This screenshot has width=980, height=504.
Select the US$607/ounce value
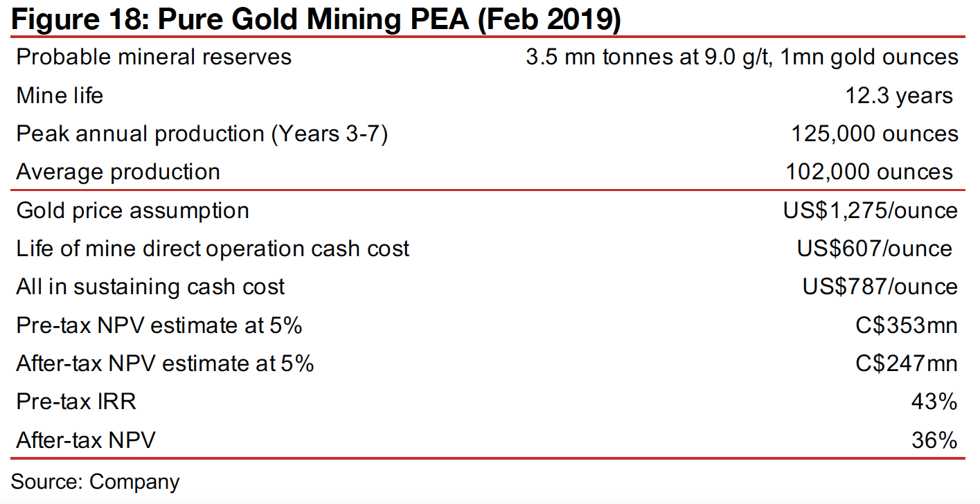(x=874, y=249)
